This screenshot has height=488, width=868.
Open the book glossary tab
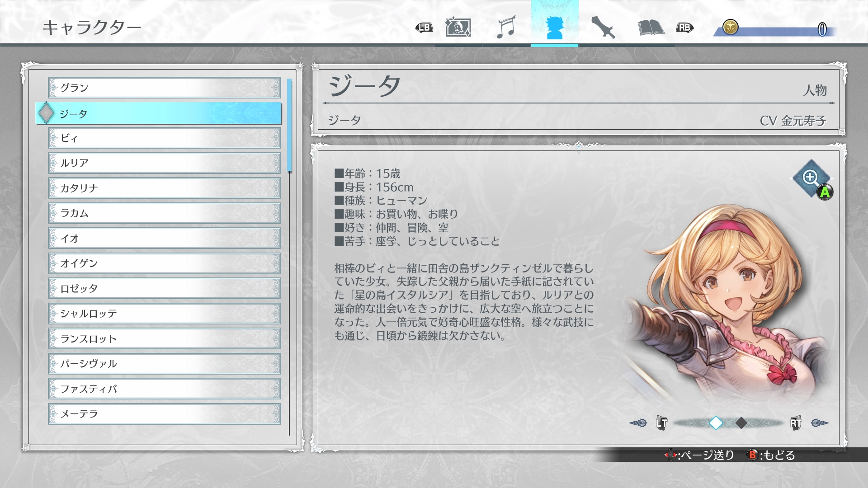651,28
